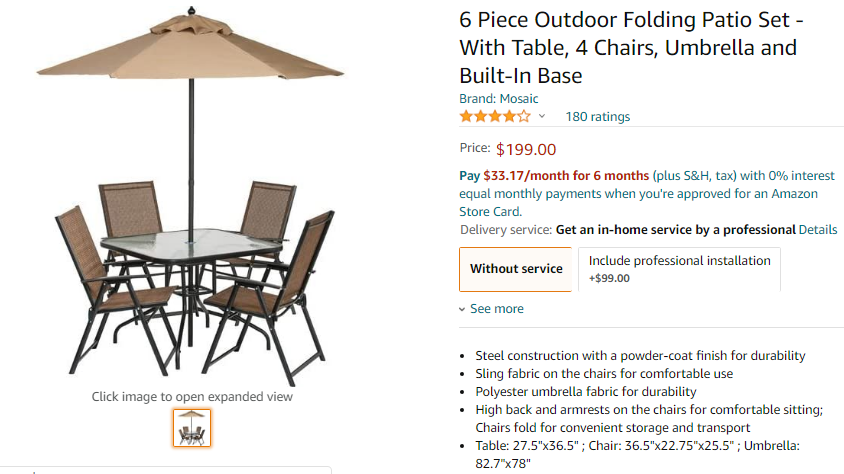Click the 'Click image to open expanded view' caption

pos(192,396)
